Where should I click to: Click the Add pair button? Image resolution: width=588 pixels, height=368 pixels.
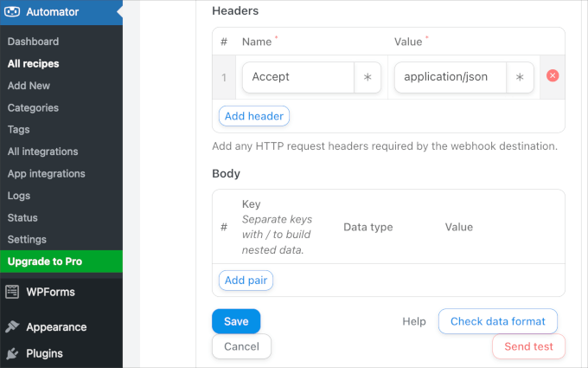246,280
